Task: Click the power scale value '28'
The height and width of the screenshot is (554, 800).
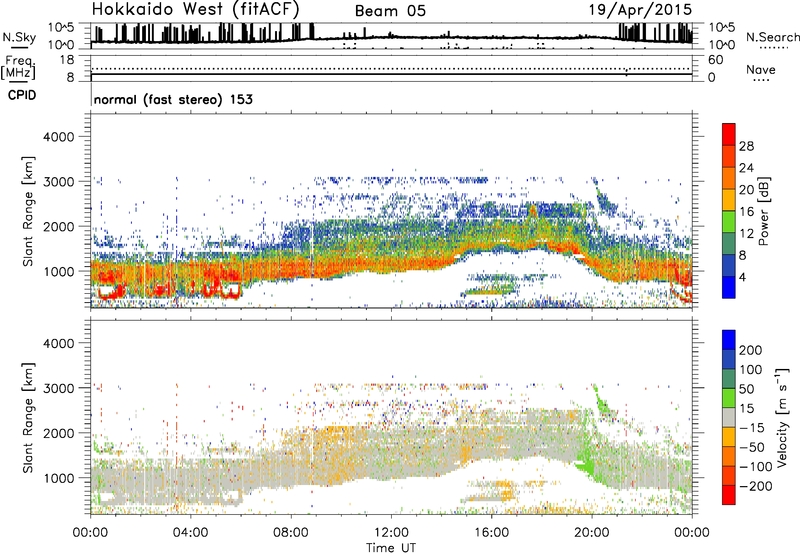Action: click(746, 146)
